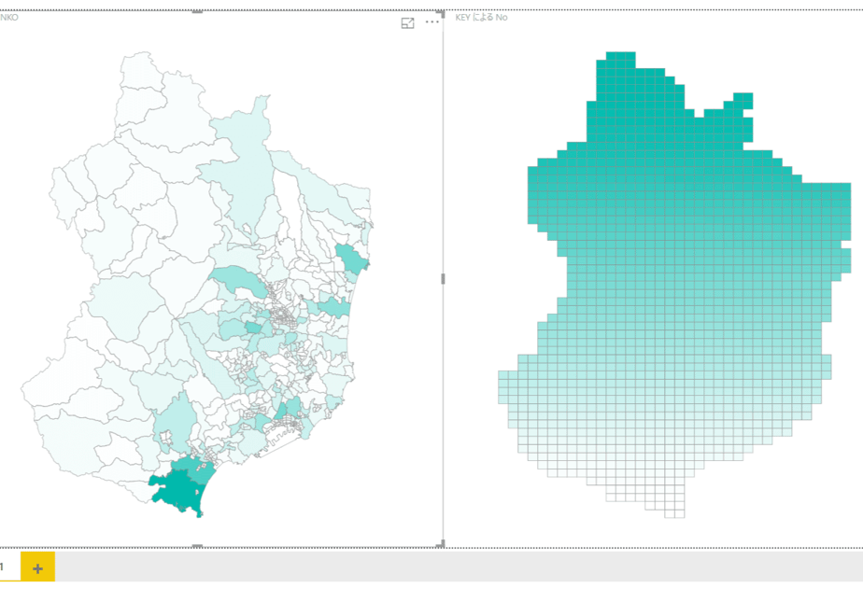Click the right-edge middle resize handle of left visual
863x616 pixels.
tap(443, 279)
